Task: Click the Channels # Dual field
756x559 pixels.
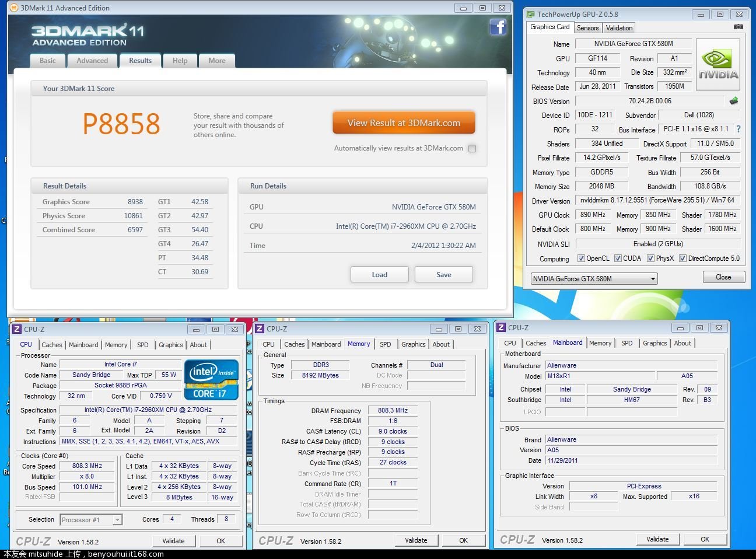Action: (x=436, y=365)
